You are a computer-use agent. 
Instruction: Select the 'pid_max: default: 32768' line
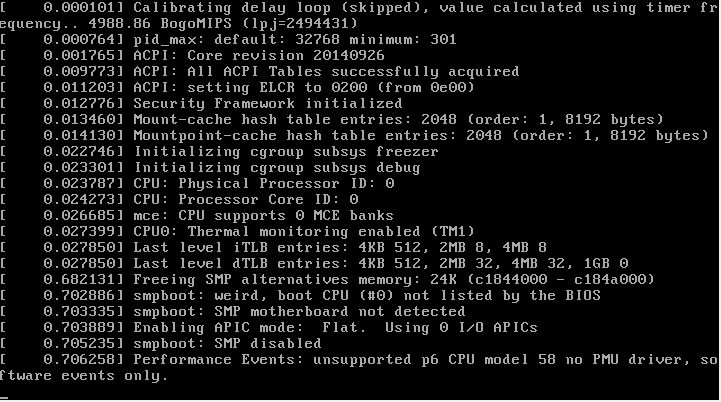pyautogui.click(x=228, y=40)
